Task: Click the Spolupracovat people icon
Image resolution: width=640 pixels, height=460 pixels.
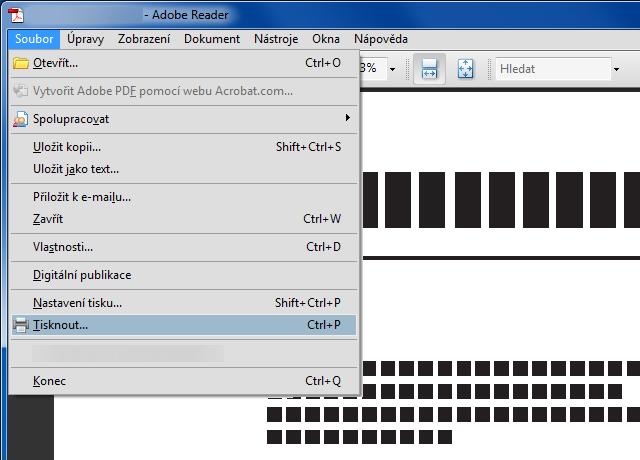Action: click(20, 119)
